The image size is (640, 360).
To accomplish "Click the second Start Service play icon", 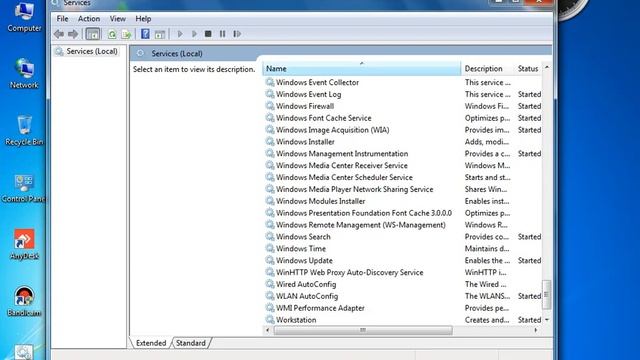I will (x=194, y=34).
